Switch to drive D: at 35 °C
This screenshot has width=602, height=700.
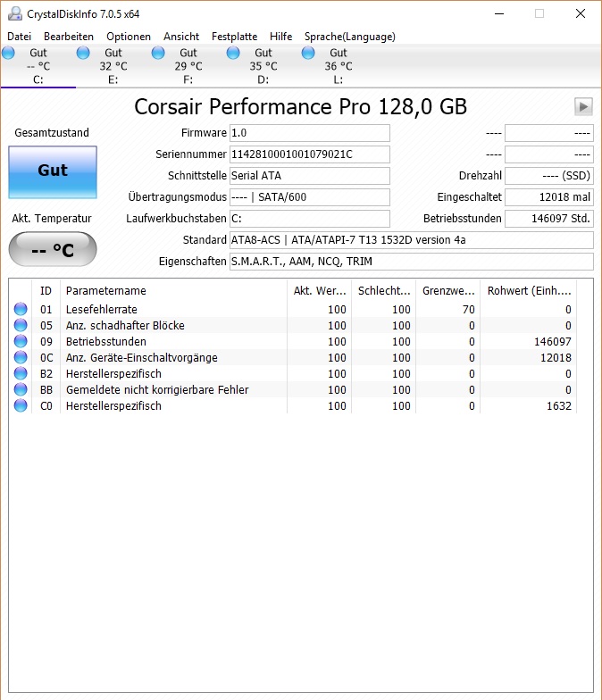[263, 66]
